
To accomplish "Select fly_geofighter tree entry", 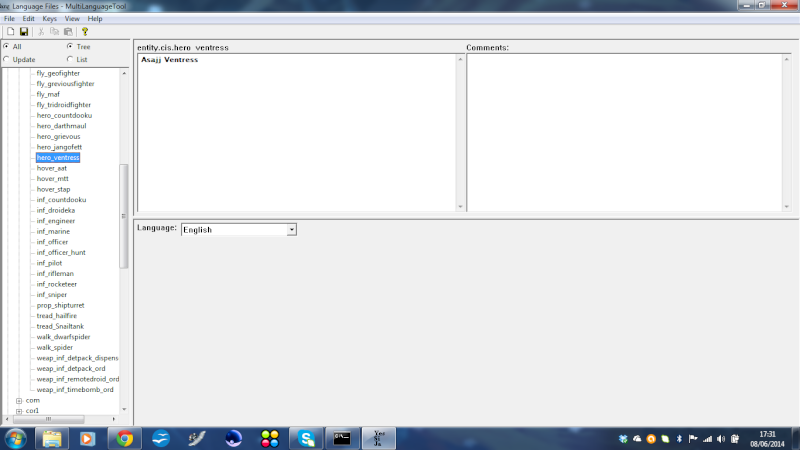I will click(58, 73).
